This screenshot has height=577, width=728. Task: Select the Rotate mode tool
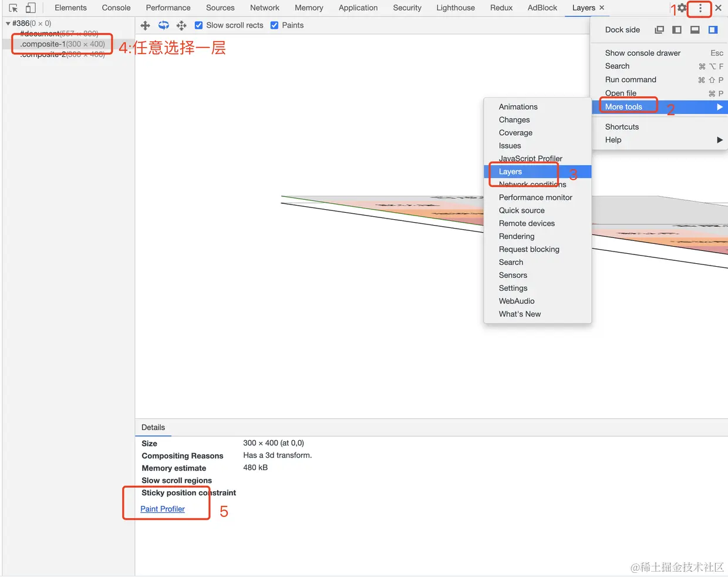click(164, 25)
